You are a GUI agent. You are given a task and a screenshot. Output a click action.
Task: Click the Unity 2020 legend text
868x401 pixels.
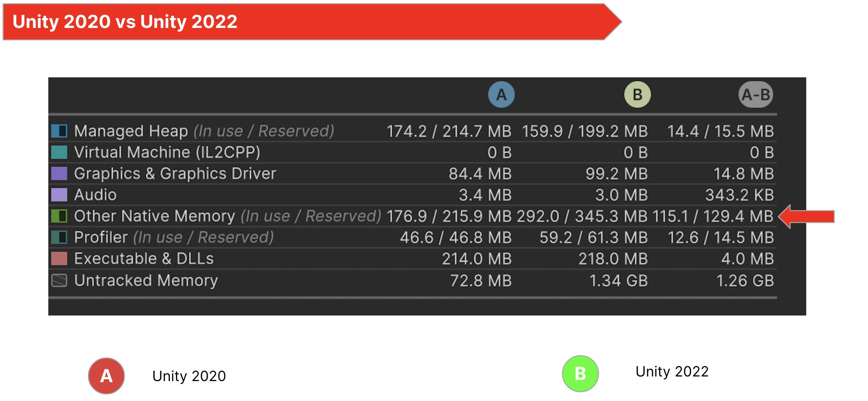tap(189, 376)
